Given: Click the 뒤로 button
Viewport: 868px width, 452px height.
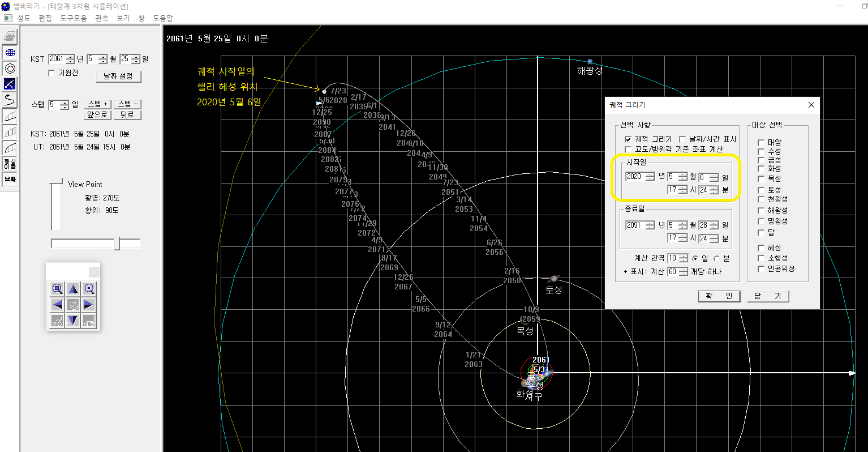Looking at the screenshot, I should coord(127,114).
